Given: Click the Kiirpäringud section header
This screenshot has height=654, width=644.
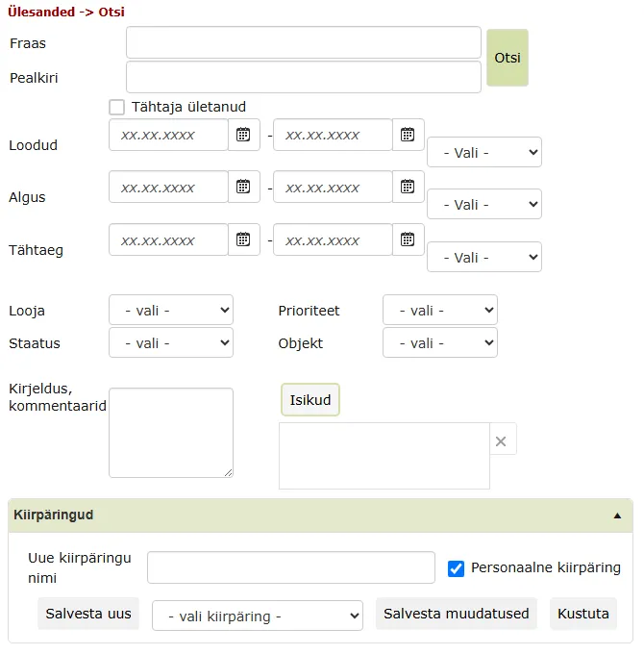Looking at the screenshot, I should (320, 516).
